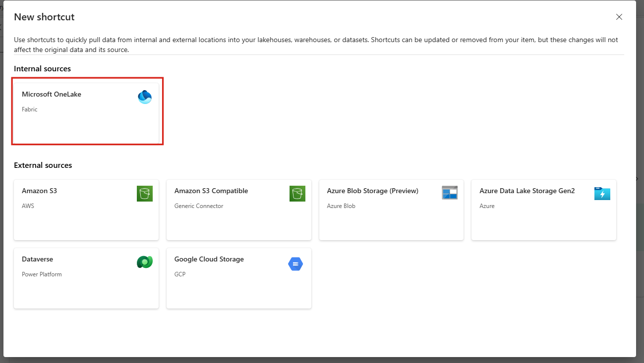Click the Internal sources heading
This screenshot has width=644, height=363.
(43, 69)
